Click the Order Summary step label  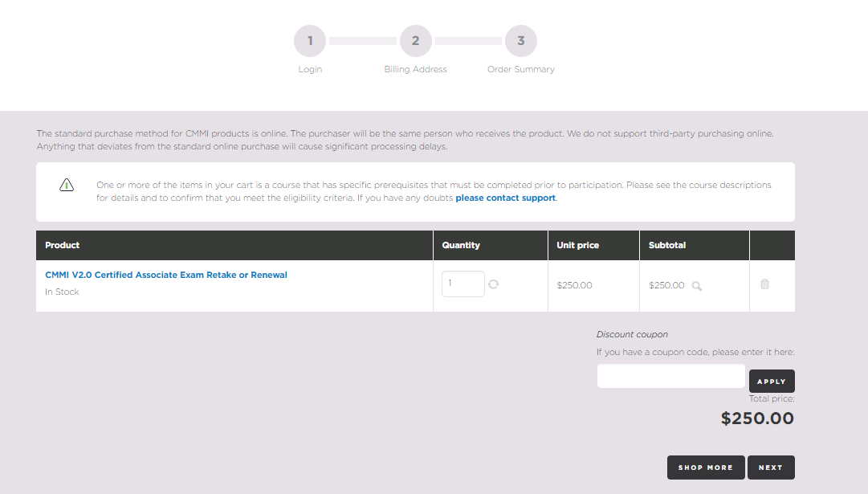(x=521, y=69)
